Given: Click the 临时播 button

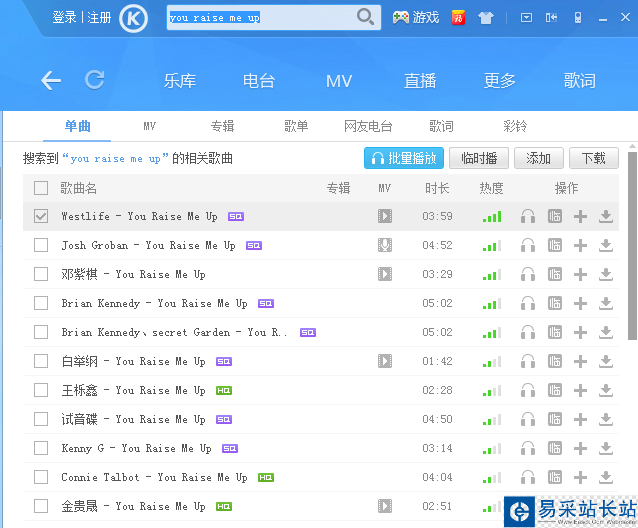Looking at the screenshot, I should click(479, 158).
